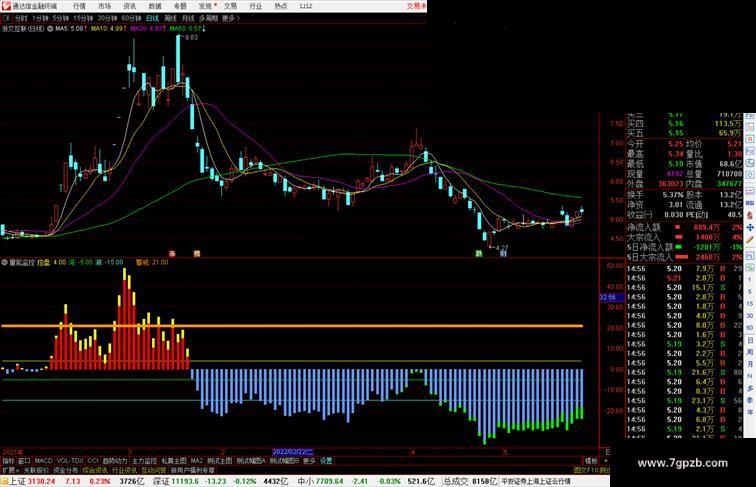
Task: Click the 窗口 button in indicator bar
Action: click(24, 461)
